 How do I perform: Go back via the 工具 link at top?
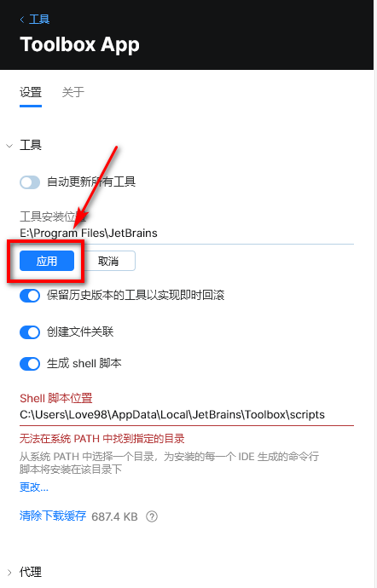point(39,19)
